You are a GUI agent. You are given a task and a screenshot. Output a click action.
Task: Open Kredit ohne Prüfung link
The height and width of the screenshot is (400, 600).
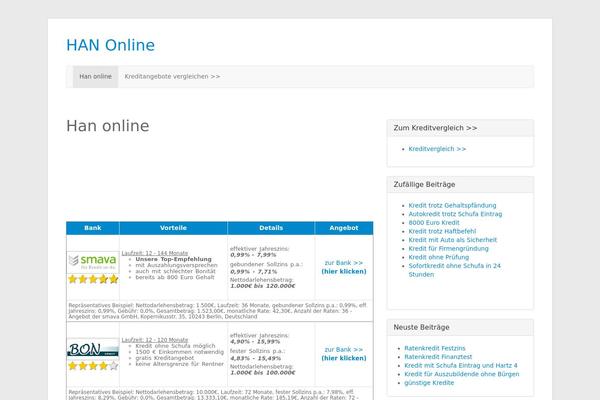(439, 257)
